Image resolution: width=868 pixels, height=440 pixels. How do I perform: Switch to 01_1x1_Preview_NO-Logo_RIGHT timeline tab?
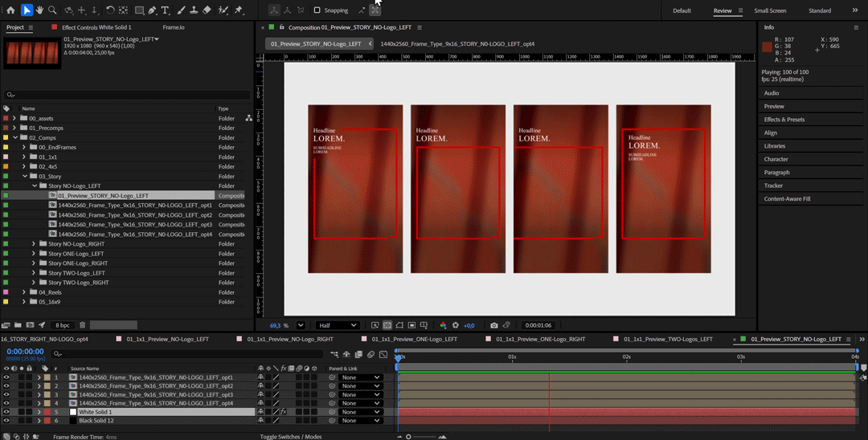290,339
